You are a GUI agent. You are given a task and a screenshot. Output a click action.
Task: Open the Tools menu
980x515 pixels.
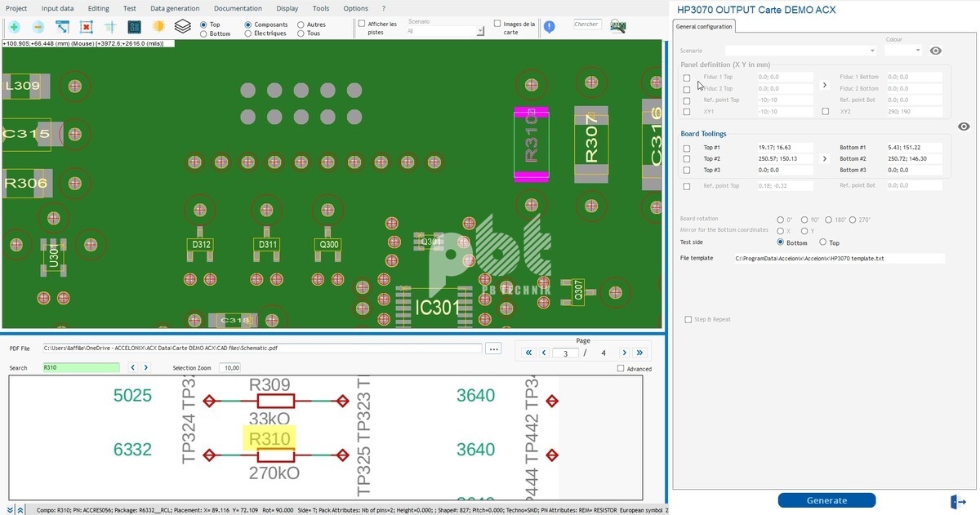point(321,8)
